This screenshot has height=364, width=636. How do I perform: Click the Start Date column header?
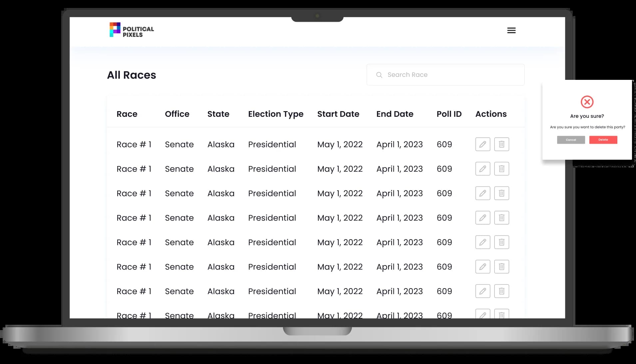338,114
